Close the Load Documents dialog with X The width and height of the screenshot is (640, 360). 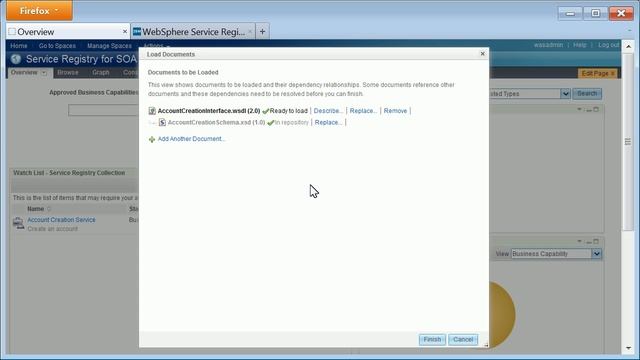[482, 53]
